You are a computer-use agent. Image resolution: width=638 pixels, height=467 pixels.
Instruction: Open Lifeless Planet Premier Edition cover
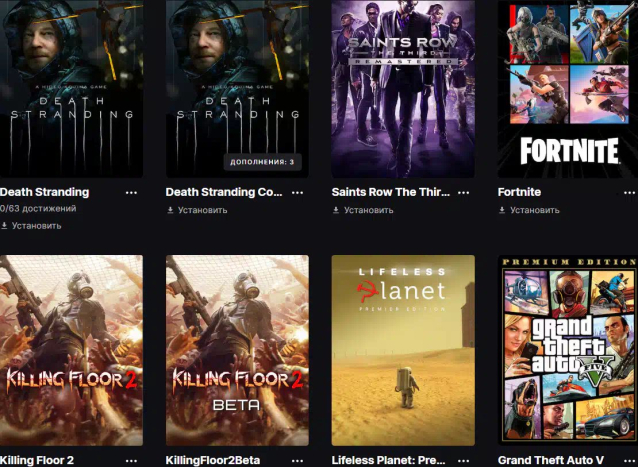tap(403, 350)
